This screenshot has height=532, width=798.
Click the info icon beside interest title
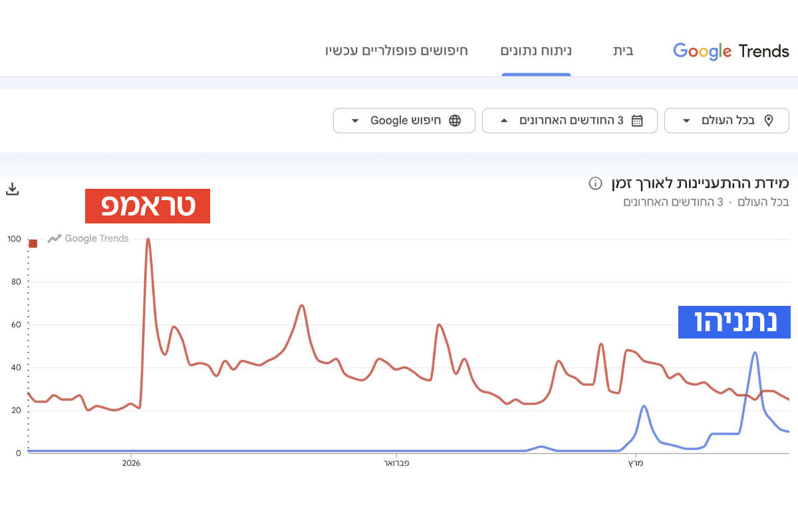pyautogui.click(x=595, y=183)
